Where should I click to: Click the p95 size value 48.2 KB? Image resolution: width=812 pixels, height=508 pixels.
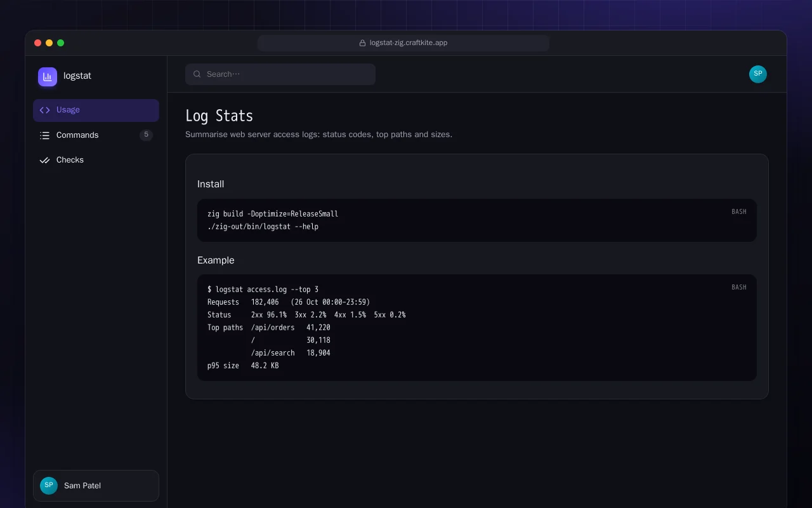pos(265,366)
